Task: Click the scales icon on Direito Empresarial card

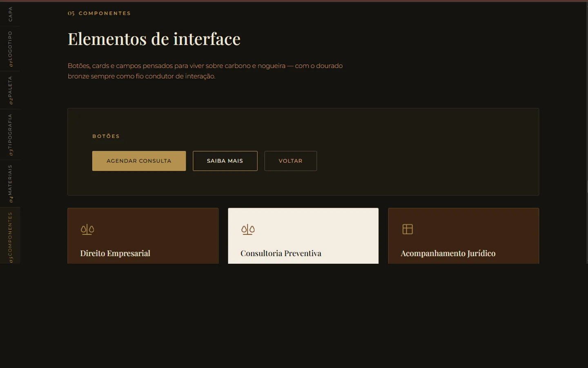Action: point(87,229)
